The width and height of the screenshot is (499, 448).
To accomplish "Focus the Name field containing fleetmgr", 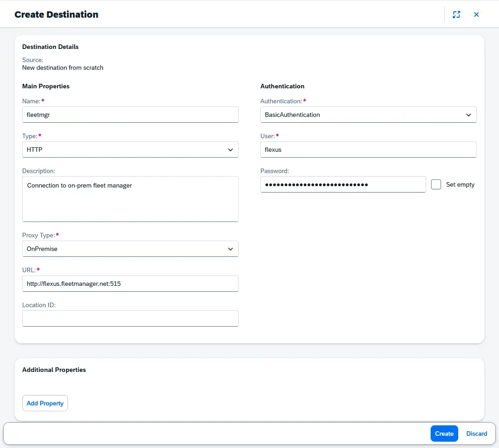I will tap(130, 115).
